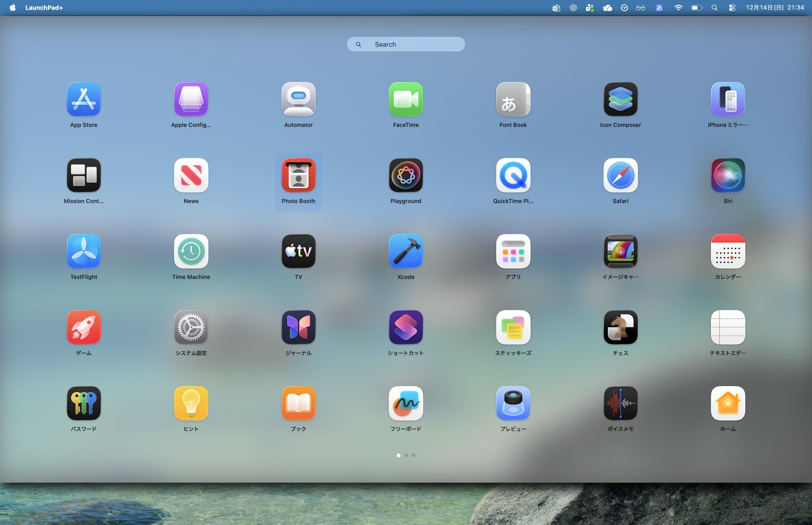Open Xcode
Viewport: 812px width, 525px height.
coord(406,251)
